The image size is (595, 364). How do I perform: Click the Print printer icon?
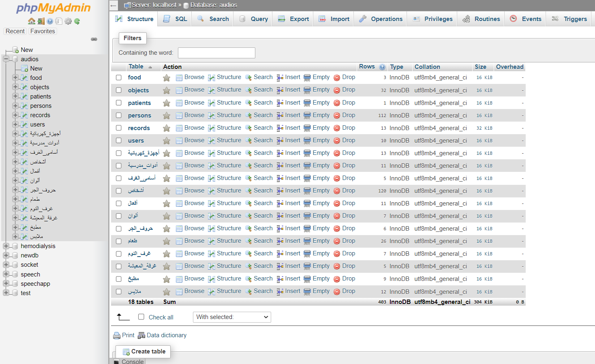117,336
